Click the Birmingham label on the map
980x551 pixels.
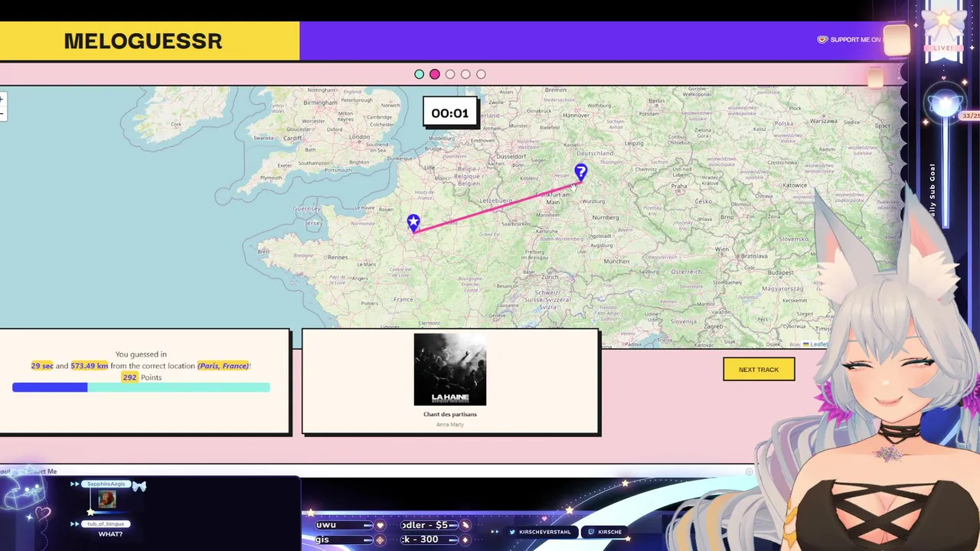[320, 103]
